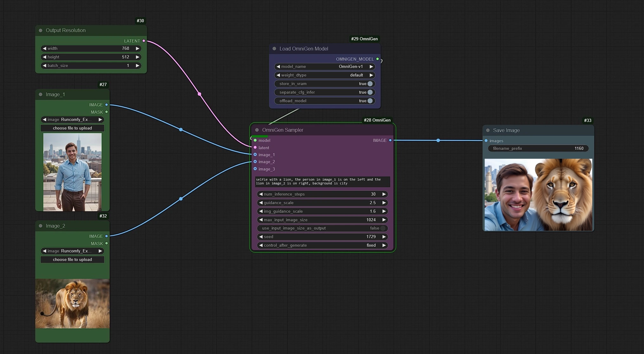
Task: Click choose file to upload in Image_2
Action: click(x=72, y=260)
